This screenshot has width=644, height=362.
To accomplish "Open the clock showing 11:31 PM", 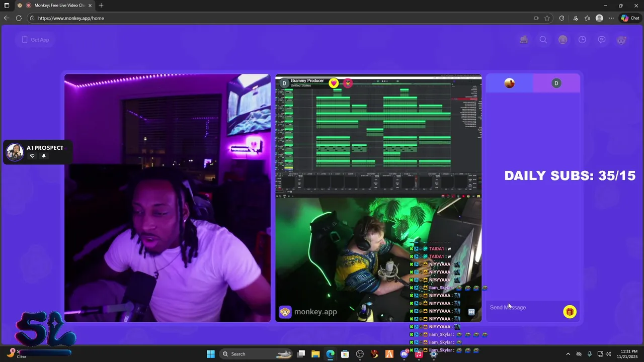I will 627,354.
